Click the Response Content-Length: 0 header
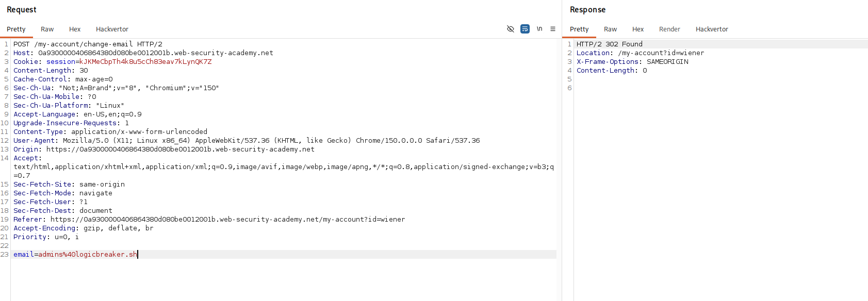868x301 pixels. (x=612, y=71)
